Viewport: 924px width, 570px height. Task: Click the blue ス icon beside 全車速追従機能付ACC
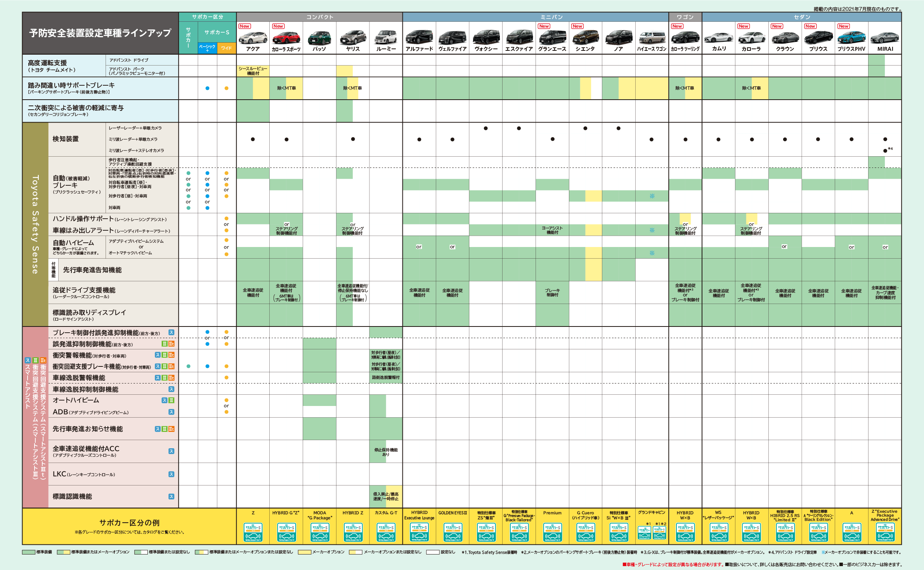(171, 451)
